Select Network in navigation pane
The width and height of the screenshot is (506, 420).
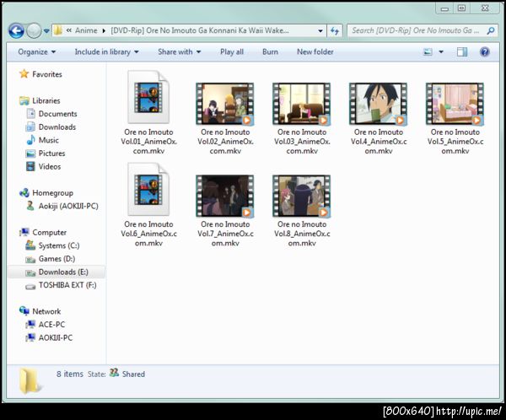point(46,311)
